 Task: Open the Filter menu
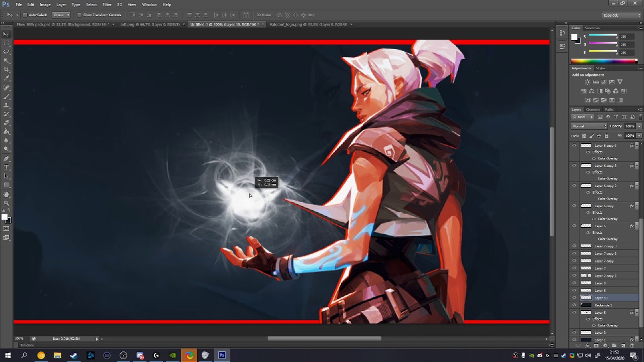[x=107, y=5]
